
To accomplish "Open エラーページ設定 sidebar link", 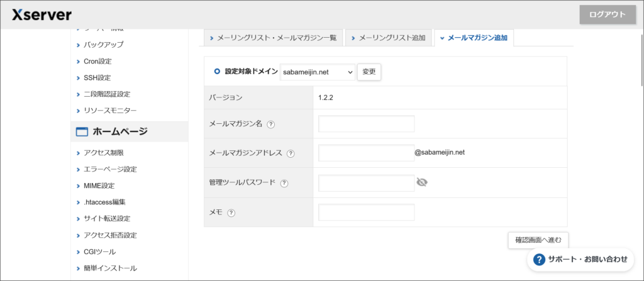I will [x=110, y=169].
